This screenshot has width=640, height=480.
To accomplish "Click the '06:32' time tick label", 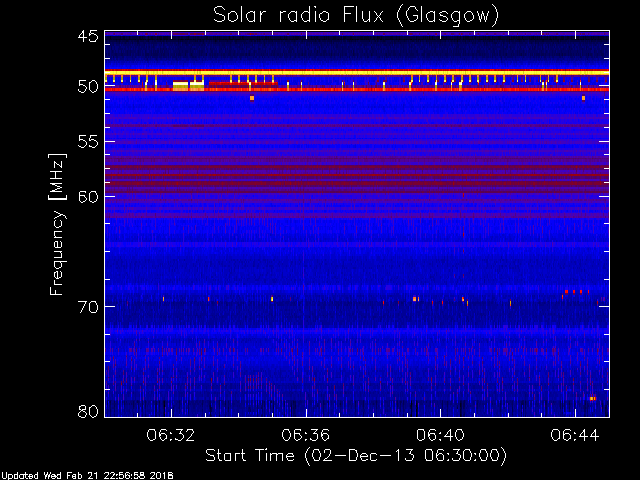I will [x=171, y=435].
